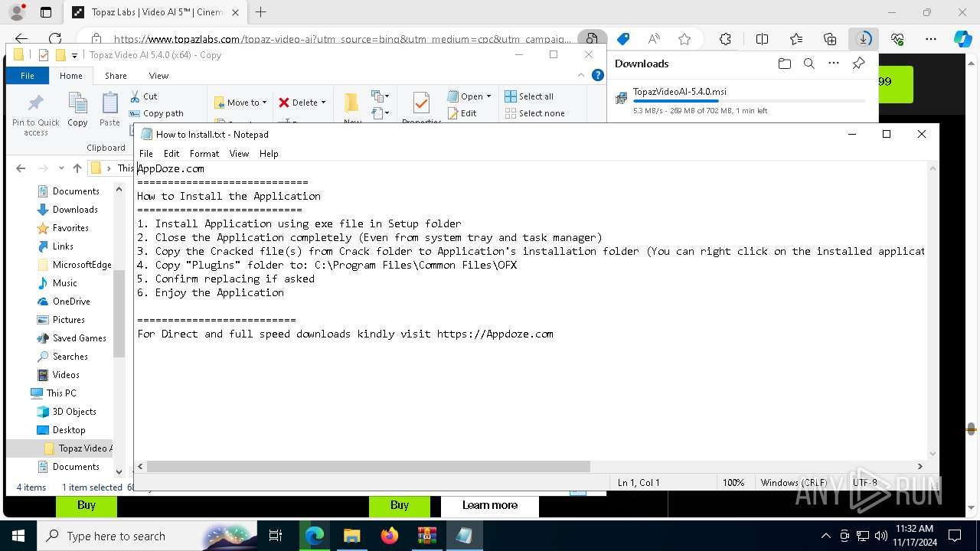Add this page to favorites star
The image size is (980, 551).
684,39
